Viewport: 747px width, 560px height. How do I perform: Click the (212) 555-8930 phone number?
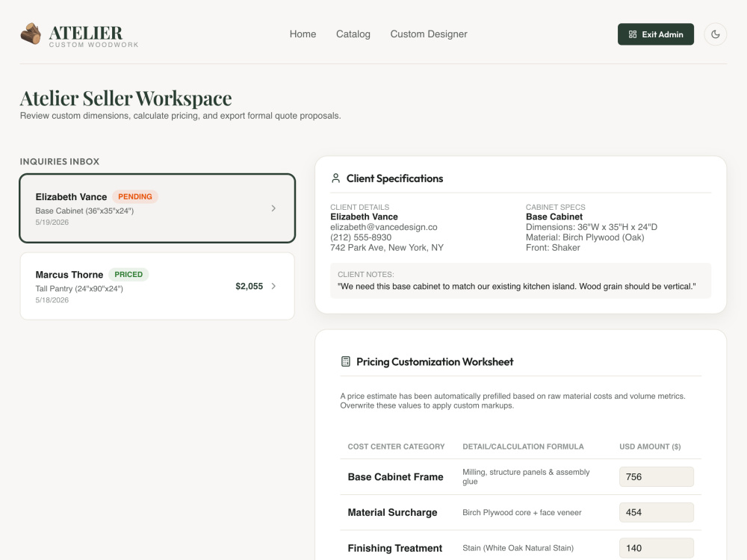point(361,237)
